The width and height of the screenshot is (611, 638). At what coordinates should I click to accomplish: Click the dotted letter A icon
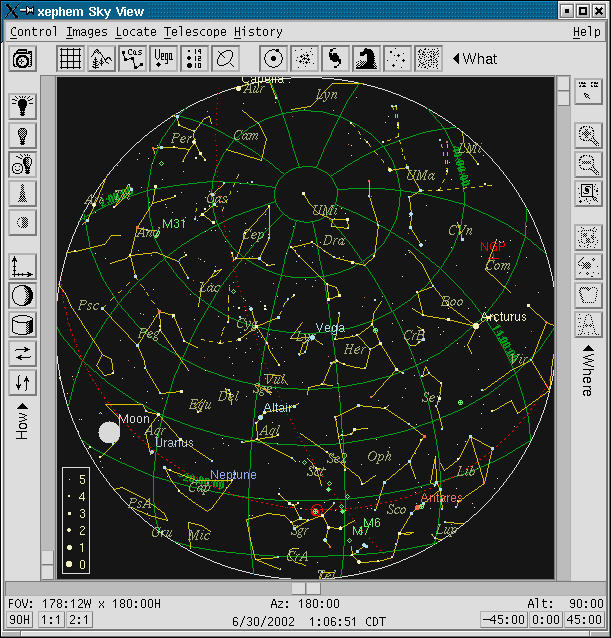[588, 324]
